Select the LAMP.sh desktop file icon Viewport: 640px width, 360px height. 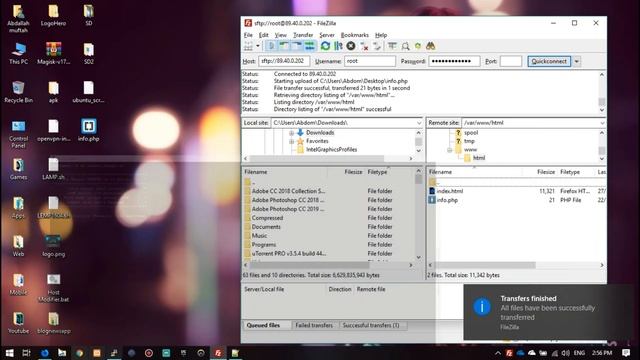(x=53, y=169)
